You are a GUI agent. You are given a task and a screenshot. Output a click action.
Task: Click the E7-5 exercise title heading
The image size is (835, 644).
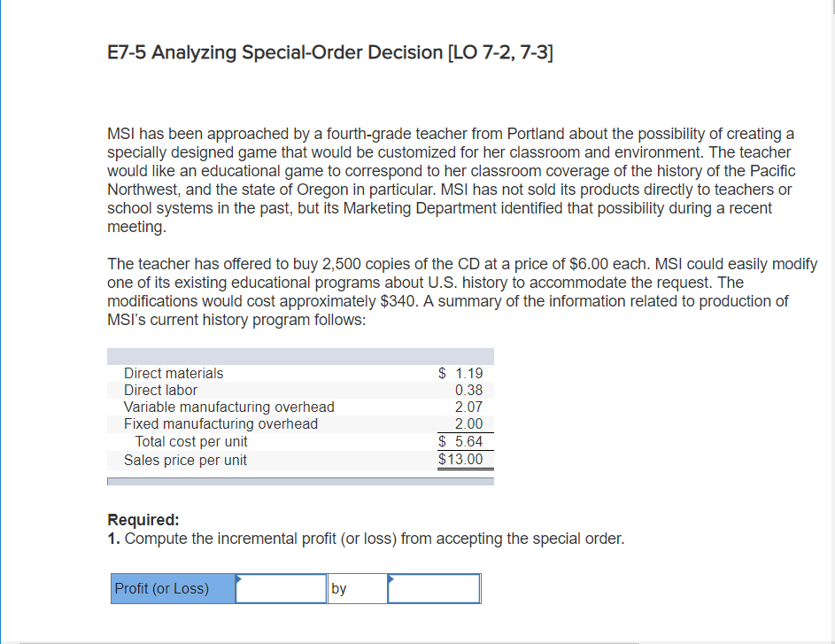click(329, 51)
